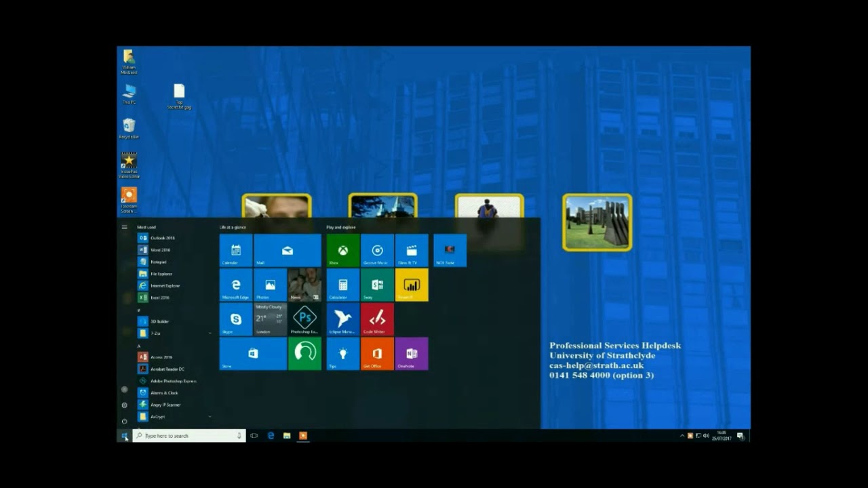This screenshot has height=488, width=868.
Task: Launch the Xbox tile
Action: [x=343, y=250]
